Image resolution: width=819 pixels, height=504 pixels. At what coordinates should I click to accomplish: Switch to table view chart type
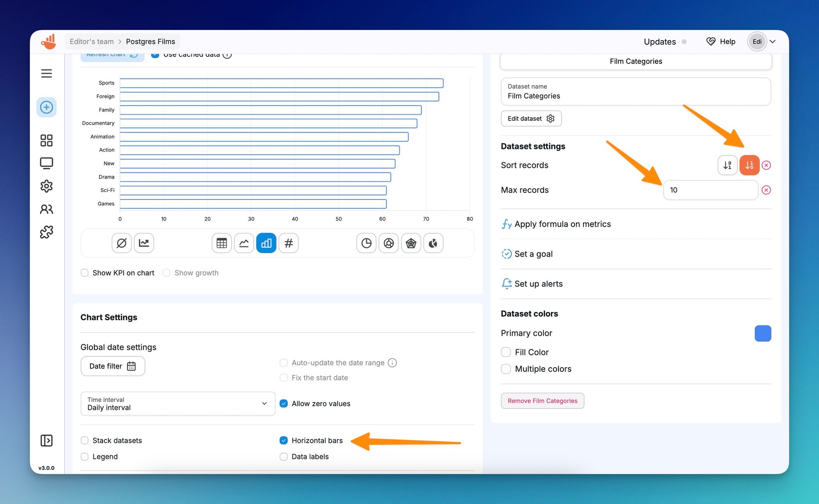point(222,243)
